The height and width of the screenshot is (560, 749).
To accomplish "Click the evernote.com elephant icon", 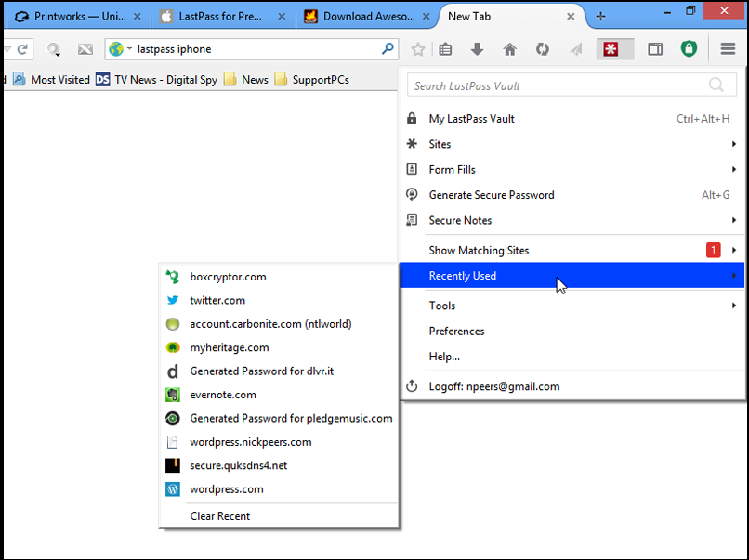I will [x=173, y=395].
